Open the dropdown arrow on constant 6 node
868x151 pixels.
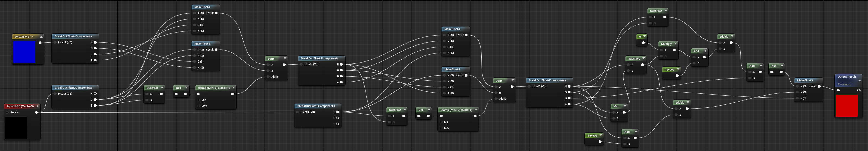(645, 36)
